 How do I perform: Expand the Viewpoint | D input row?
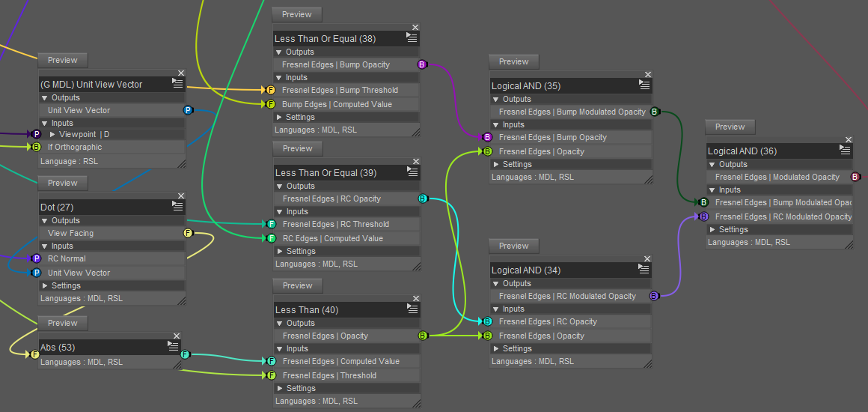[x=52, y=134]
